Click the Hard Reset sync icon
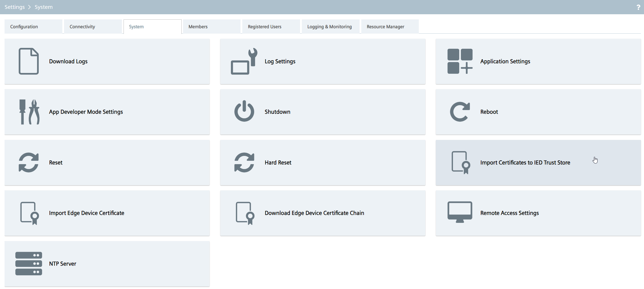The image size is (644, 289). coord(244,162)
